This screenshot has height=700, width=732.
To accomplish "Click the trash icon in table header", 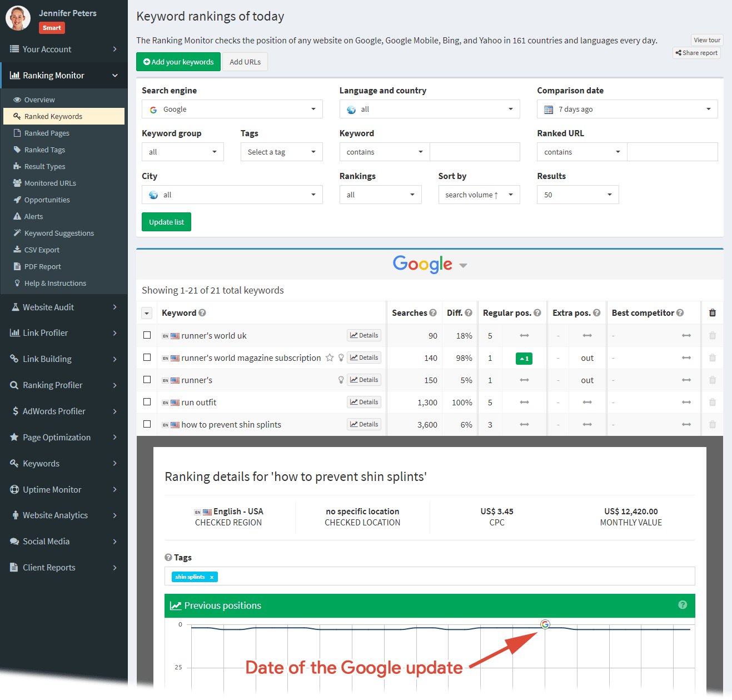I will [x=712, y=313].
